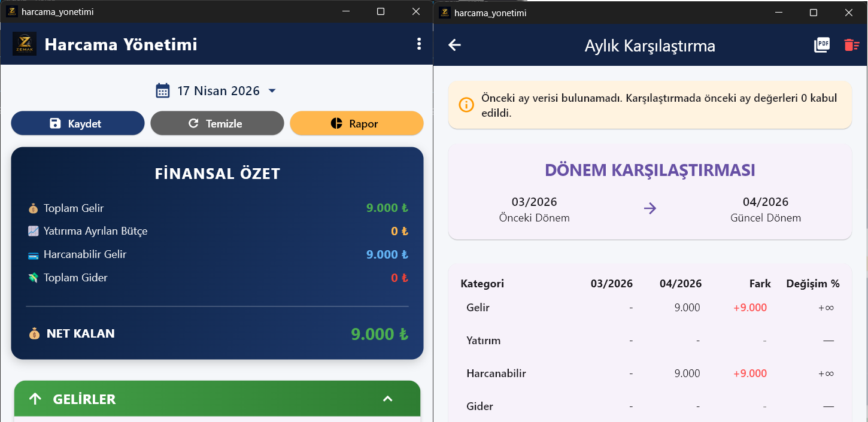Click the Fark column header
Image resolution: width=868 pixels, height=422 pixels.
[x=760, y=284]
